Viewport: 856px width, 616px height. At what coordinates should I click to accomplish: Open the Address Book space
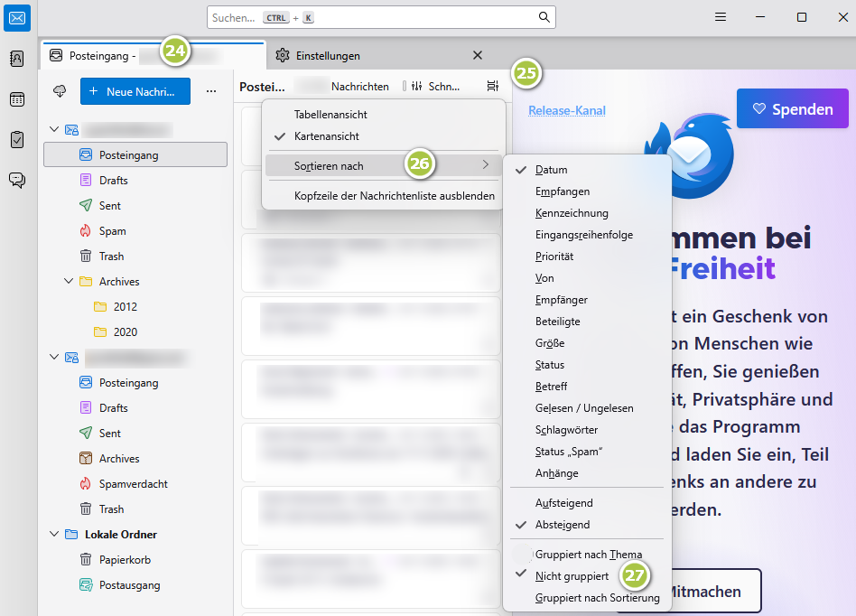tap(16, 57)
